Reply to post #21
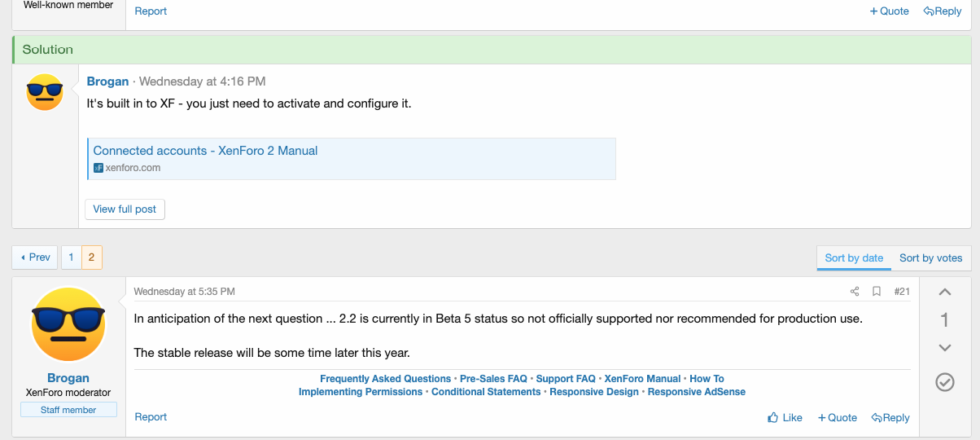 pyautogui.click(x=890, y=417)
